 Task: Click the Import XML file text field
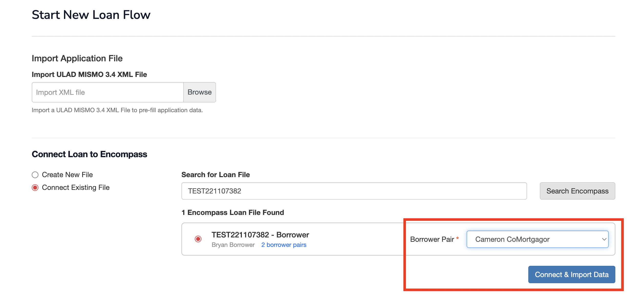(x=108, y=92)
